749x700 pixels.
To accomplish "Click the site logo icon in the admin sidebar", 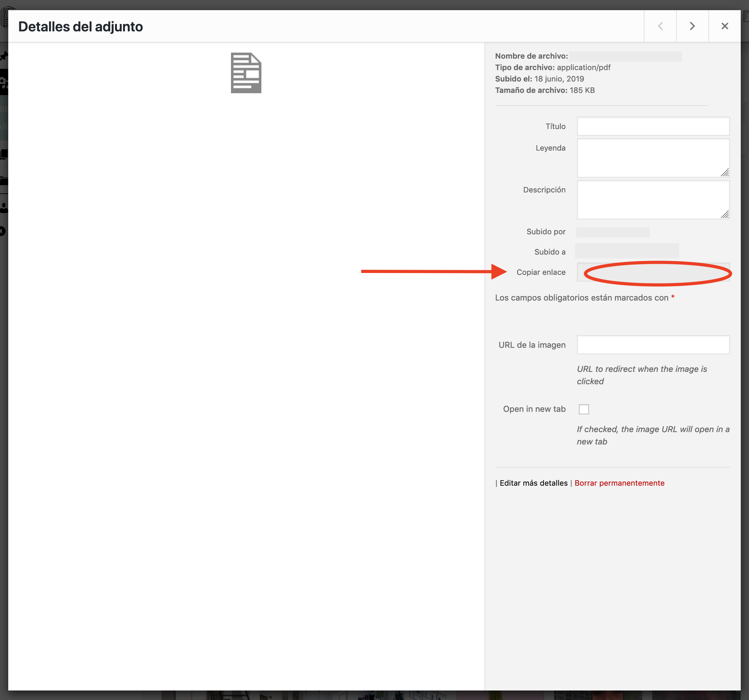I will pos(4,17).
